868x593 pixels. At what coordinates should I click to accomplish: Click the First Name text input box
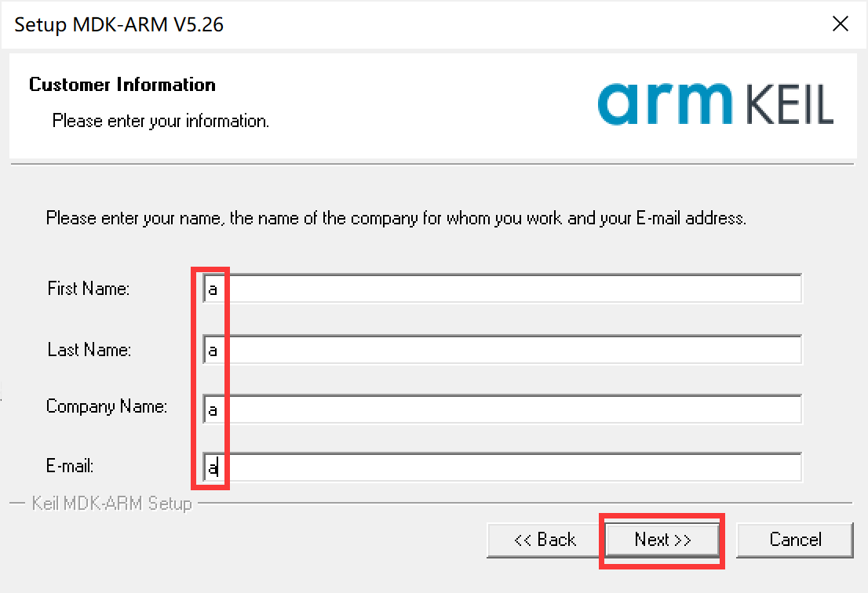[502, 288]
